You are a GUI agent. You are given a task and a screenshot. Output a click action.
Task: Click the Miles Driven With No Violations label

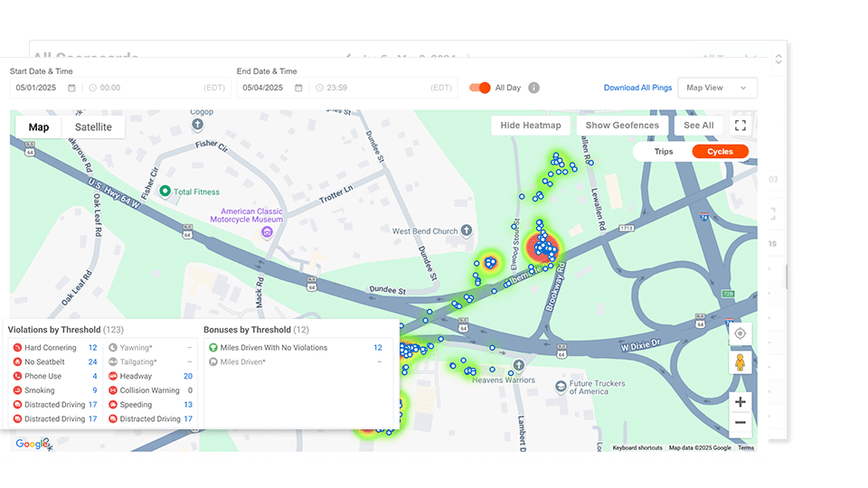tap(273, 347)
